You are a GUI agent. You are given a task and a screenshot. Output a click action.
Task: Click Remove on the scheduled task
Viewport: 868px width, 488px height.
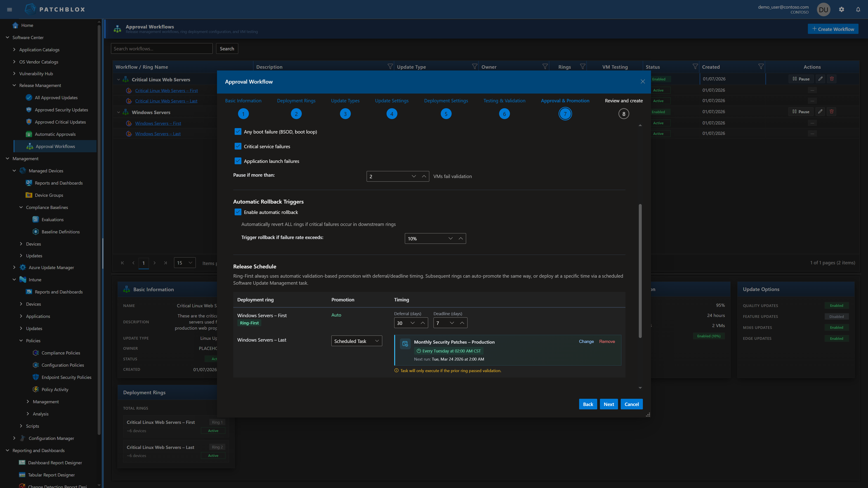606,342
